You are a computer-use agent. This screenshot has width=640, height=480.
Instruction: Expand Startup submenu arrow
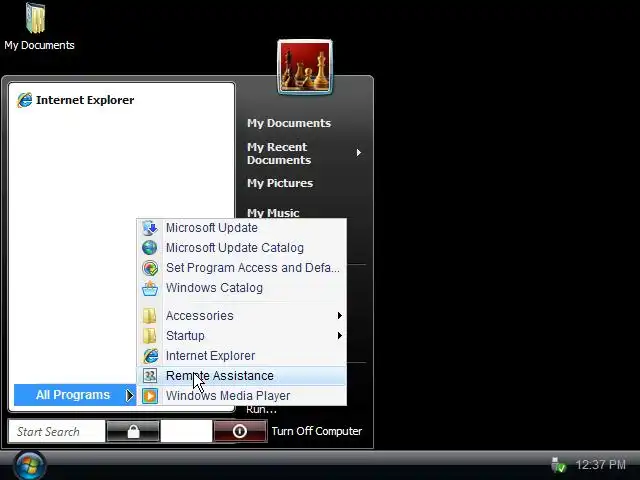(x=339, y=336)
